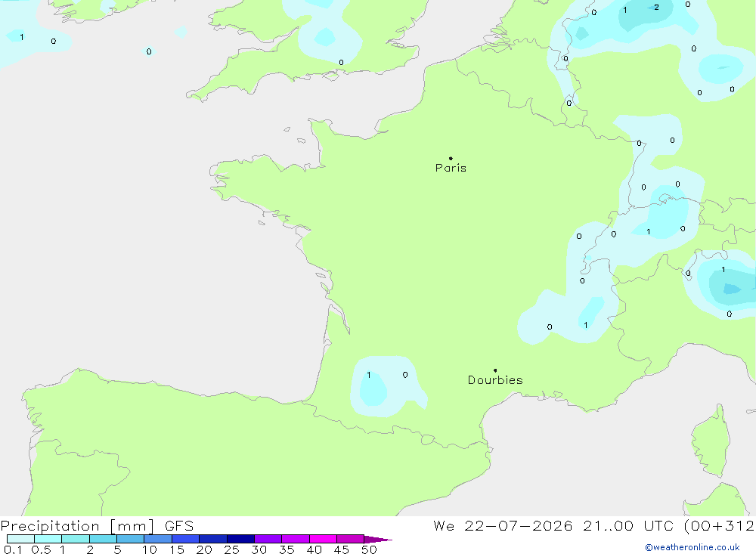Select the black dot marker above Dourbies
756x554 pixels.
coord(495,370)
